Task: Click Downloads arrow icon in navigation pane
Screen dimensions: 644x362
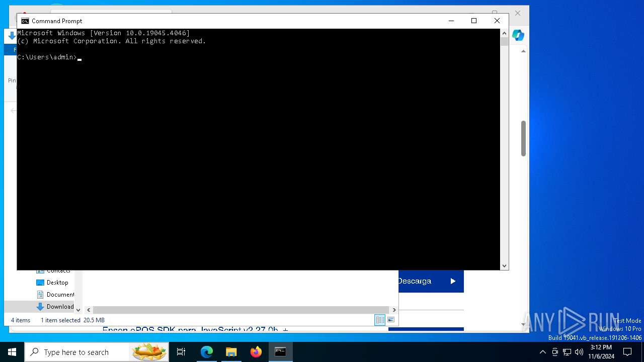Action: click(40, 307)
